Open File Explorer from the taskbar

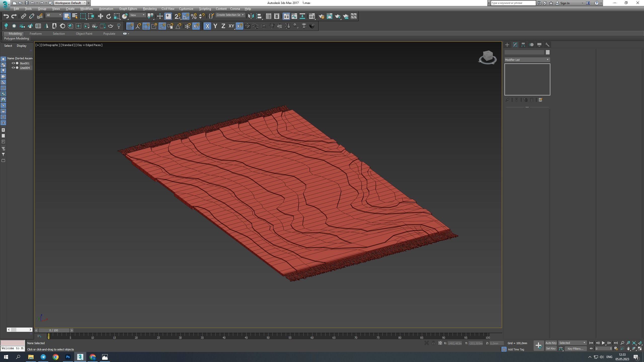tap(31, 357)
